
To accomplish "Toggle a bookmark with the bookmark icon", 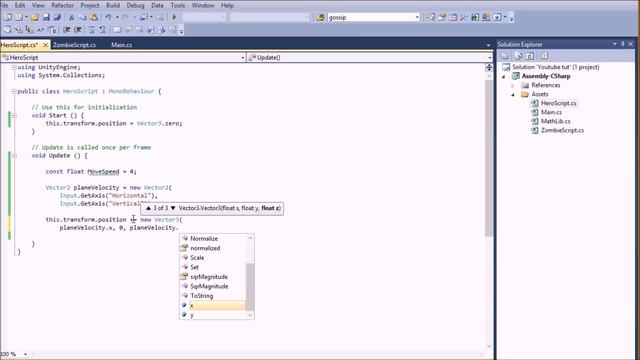I will (117, 30).
